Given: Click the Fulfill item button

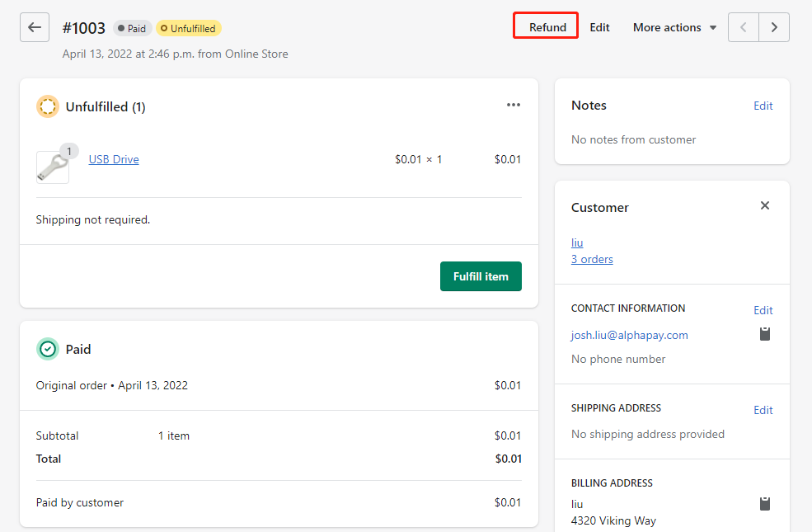Looking at the screenshot, I should 481,276.
